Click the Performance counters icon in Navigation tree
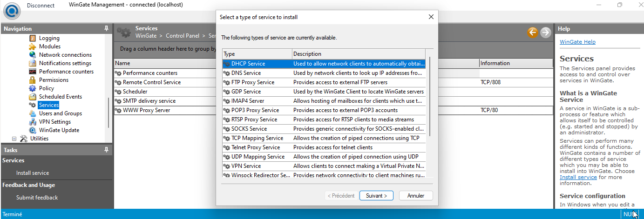The image size is (644, 219). click(33, 72)
